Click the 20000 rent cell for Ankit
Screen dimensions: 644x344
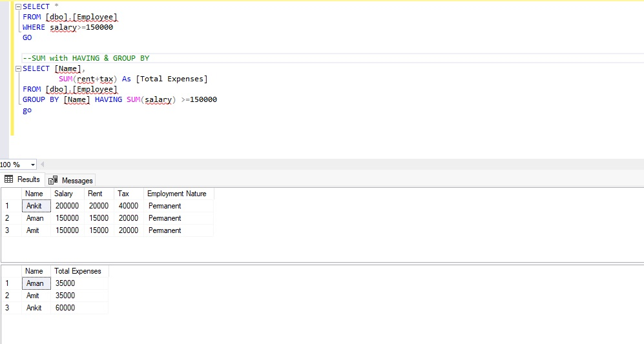99,206
